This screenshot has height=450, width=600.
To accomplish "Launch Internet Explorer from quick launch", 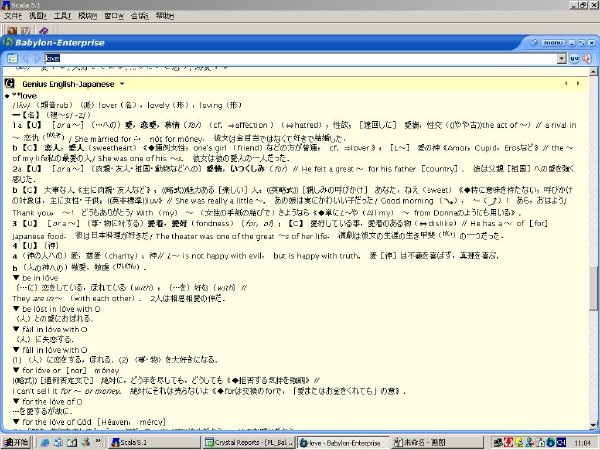I will click(45, 442).
